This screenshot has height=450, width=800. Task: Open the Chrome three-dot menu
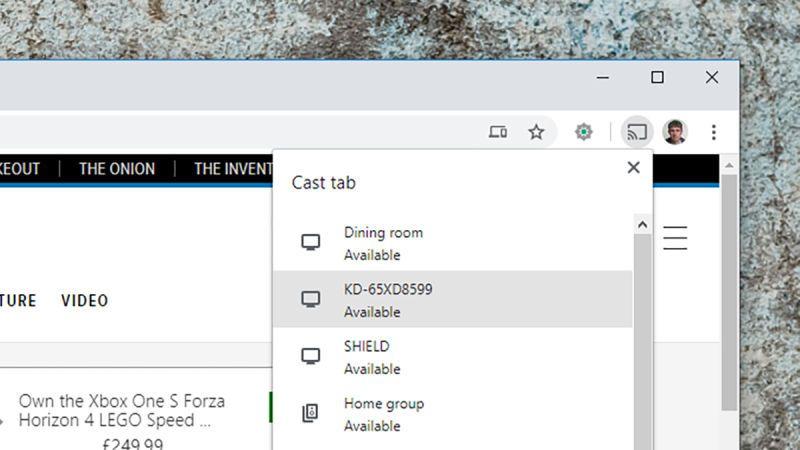(x=713, y=132)
